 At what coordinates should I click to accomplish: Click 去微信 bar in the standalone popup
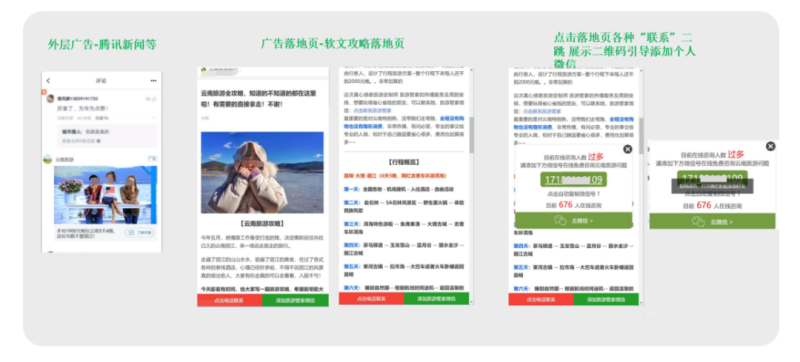tap(712, 221)
